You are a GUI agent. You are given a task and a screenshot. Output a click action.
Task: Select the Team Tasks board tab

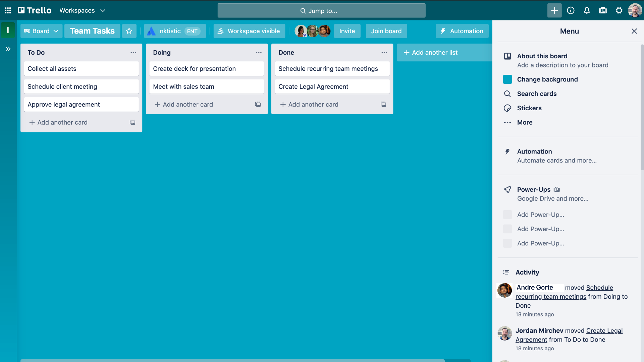[92, 31]
